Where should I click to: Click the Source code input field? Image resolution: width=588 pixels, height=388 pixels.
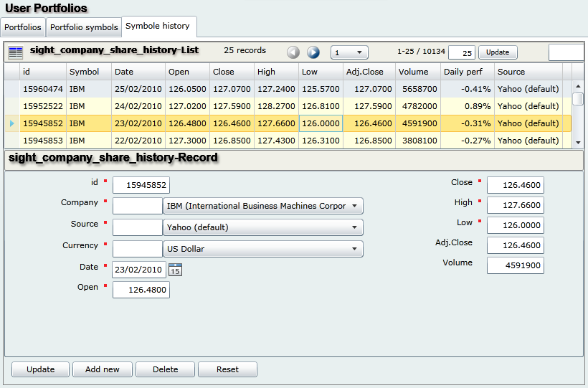[x=137, y=227]
